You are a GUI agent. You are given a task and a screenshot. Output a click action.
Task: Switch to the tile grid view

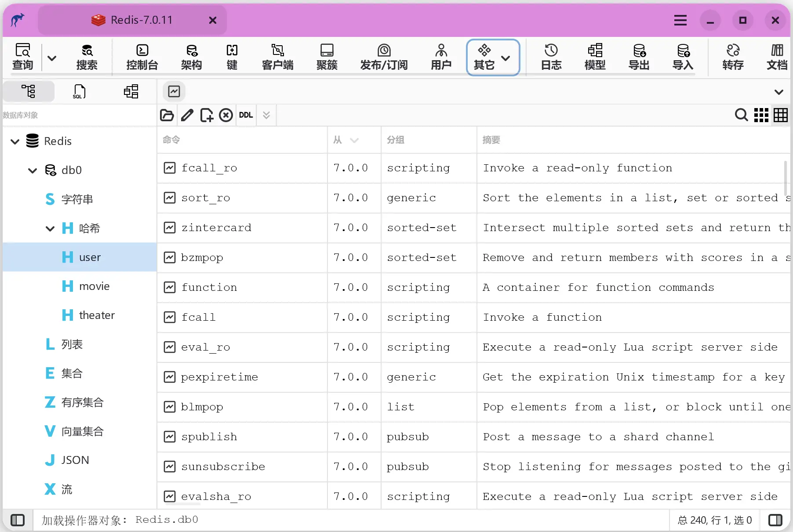click(761, 115)
